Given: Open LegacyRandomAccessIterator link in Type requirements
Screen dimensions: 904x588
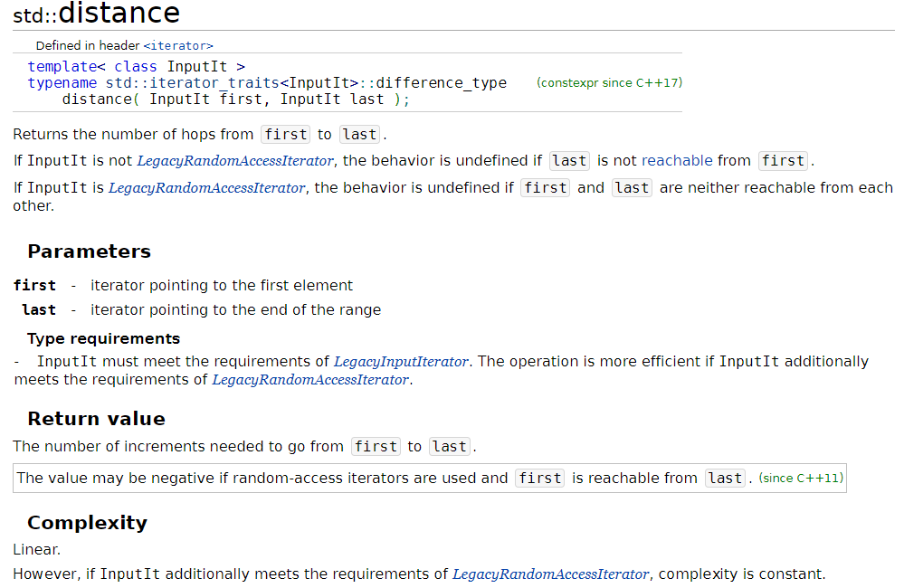Looking at the screenshot, I should (x=310, y=380).
